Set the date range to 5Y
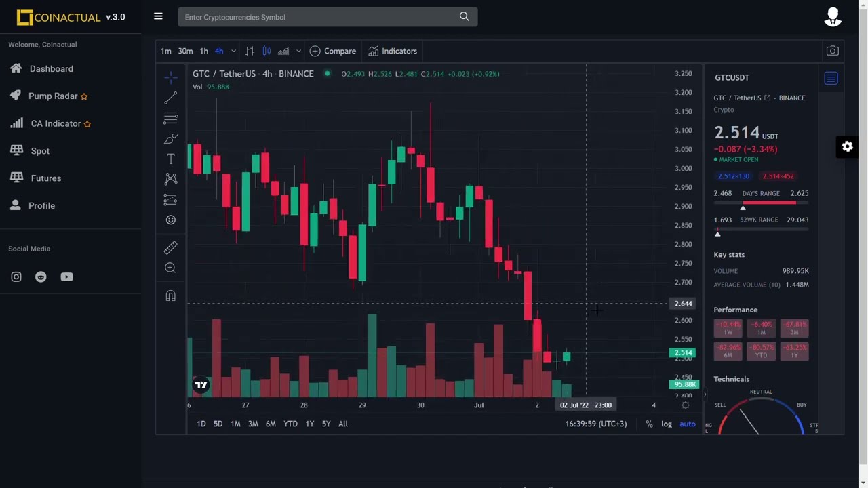Screen dimensions: 868x488 326,424
